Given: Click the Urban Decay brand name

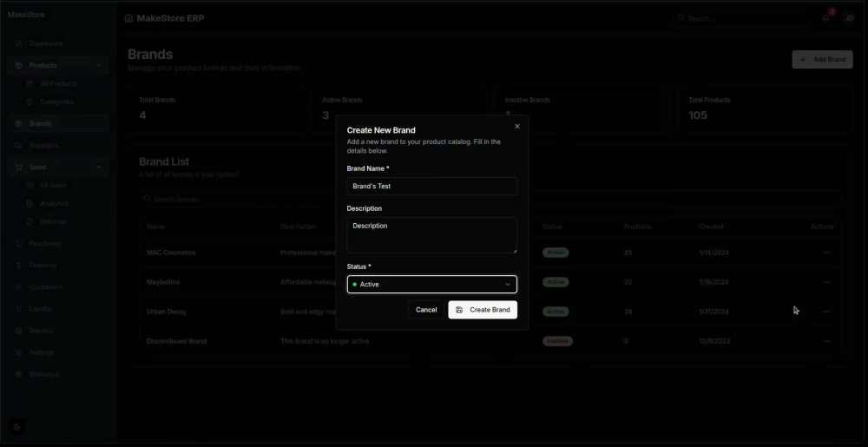Looking at the screenshot, I should tap(167, 312).
